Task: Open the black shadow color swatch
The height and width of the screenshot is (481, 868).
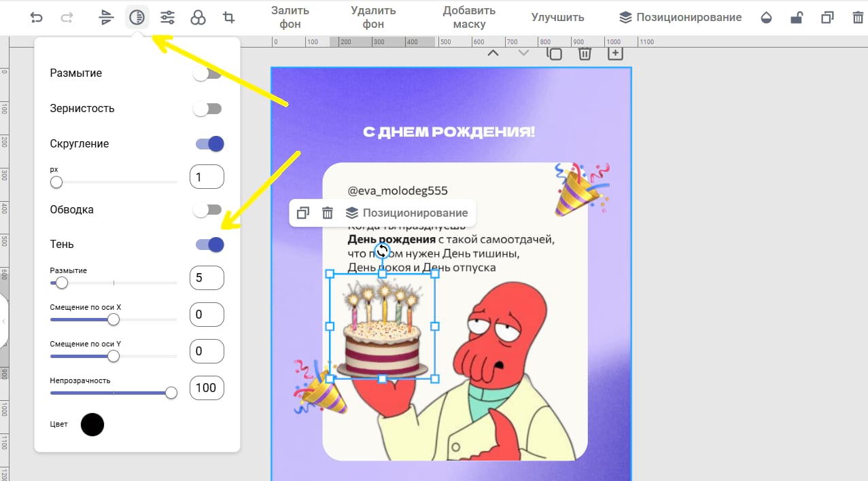Action: (92, 425)
